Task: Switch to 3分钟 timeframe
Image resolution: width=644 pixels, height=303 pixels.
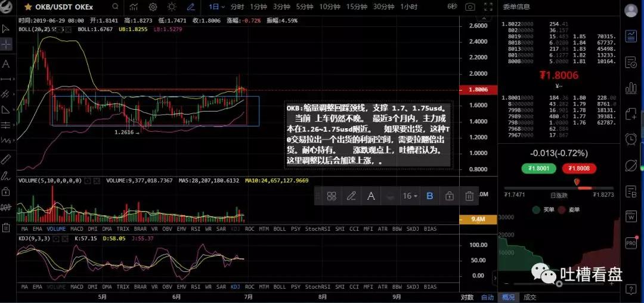Action: [281, 7]
